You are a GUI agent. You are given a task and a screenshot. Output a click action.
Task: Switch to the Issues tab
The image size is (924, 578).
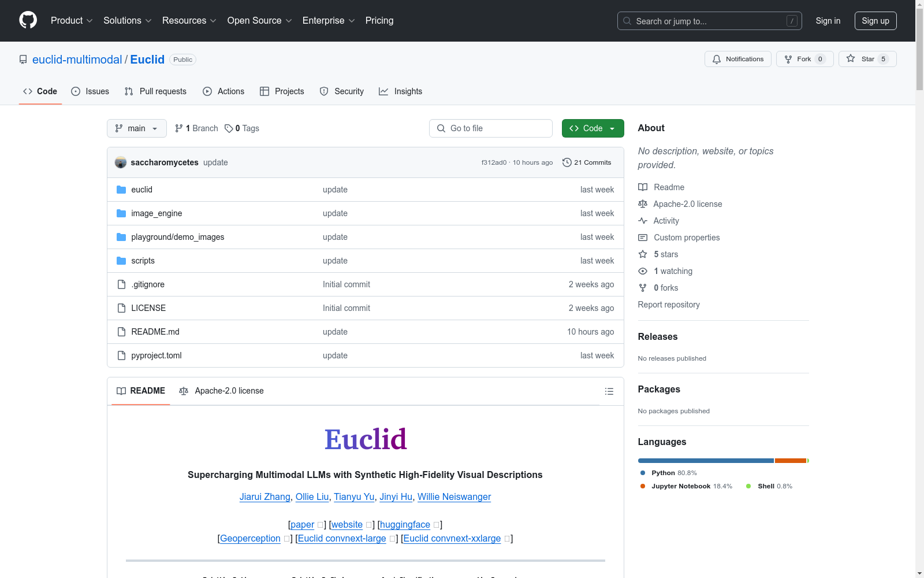click(x=90, y=91)
